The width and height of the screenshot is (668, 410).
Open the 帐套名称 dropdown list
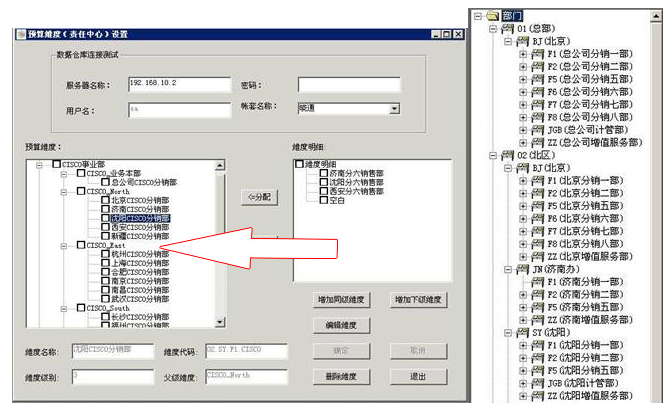tap(394, 109)
